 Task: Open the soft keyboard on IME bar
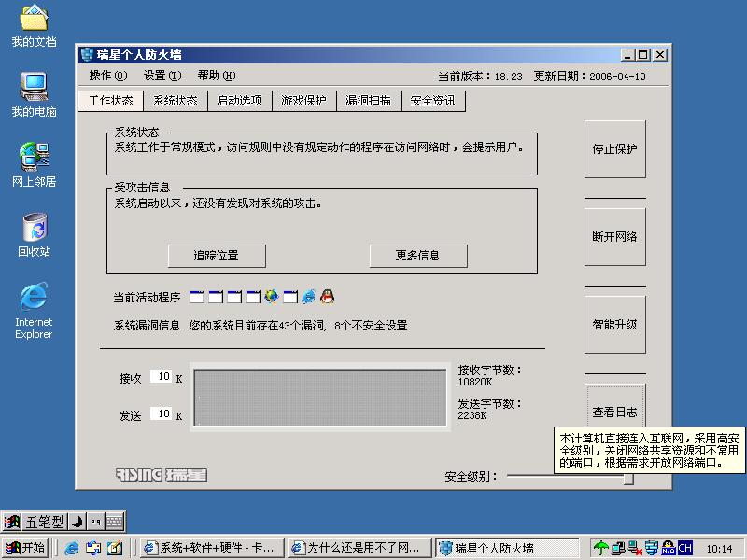114,522
